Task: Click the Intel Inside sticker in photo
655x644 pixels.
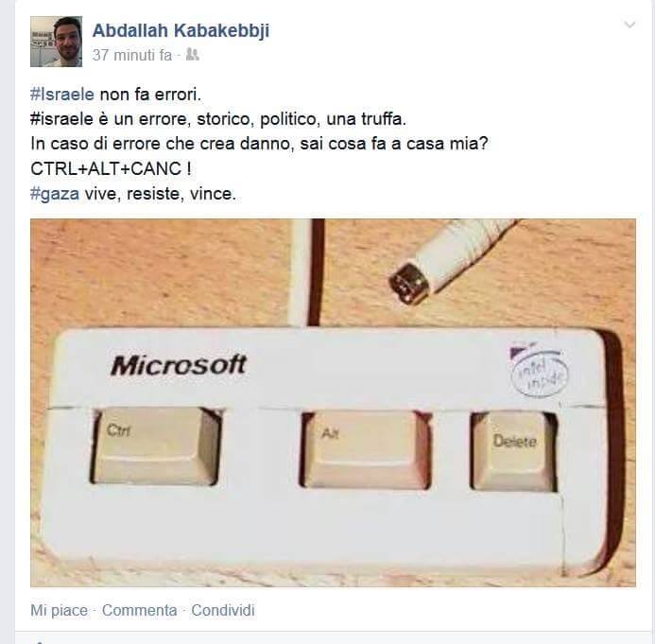Action: pos(539,370)
